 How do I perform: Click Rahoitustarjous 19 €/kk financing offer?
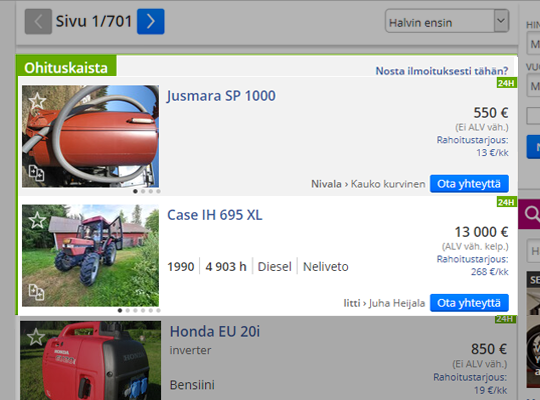(470, 383)
